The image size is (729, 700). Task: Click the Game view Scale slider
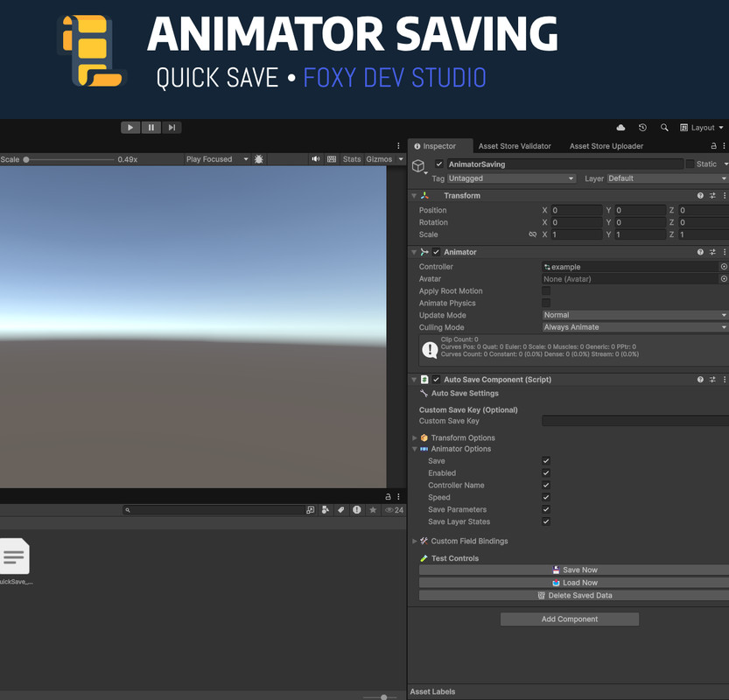coord(70,159)
